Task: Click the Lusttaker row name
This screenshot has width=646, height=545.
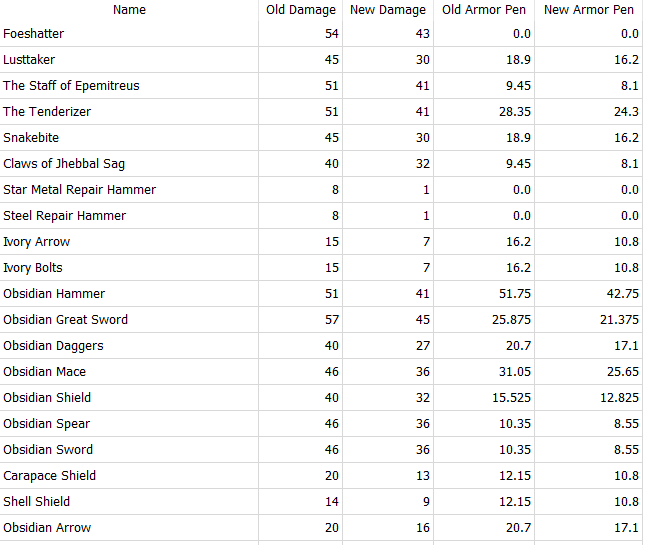Action: [x=29, y=60]
